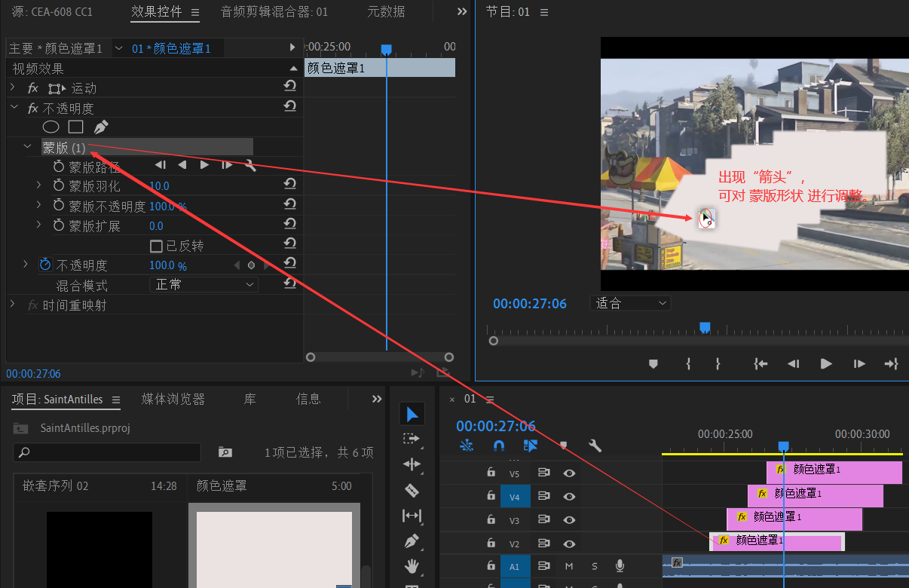Viewport: 909px width, 588px height.
Task: Open the 媒体浏览器 tab
Action: click(x=173, y=399)
